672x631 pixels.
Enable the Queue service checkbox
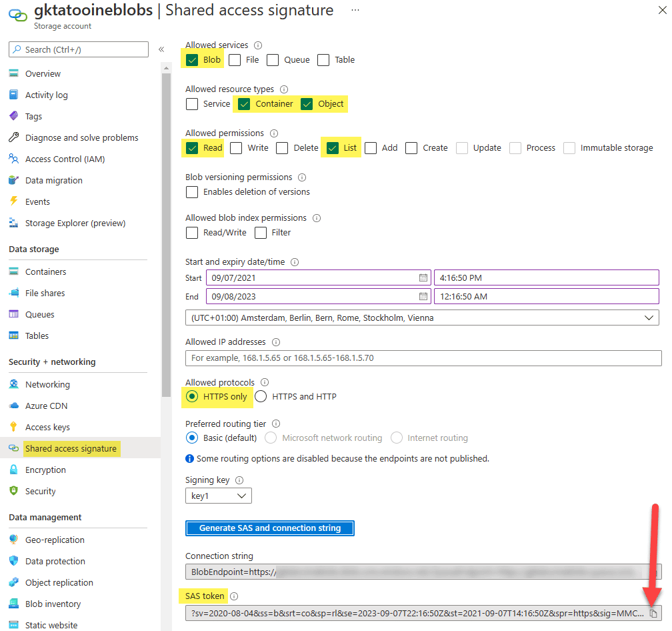pos(273,60)
